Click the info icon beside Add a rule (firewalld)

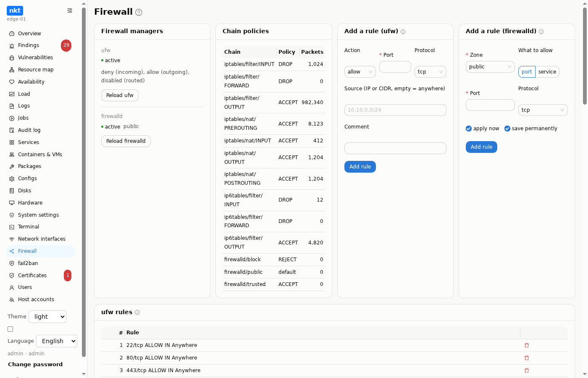(541, 32)
